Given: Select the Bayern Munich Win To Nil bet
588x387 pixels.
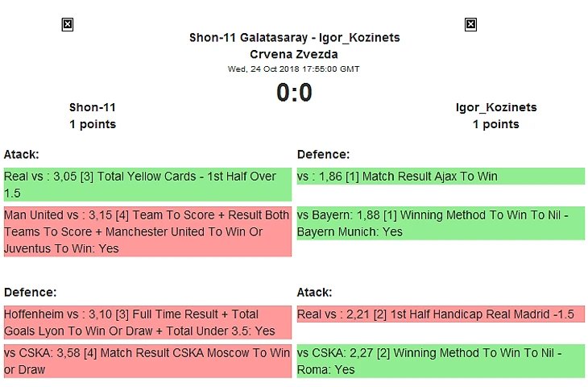Looking at the screenshot, I should [440, 223].
